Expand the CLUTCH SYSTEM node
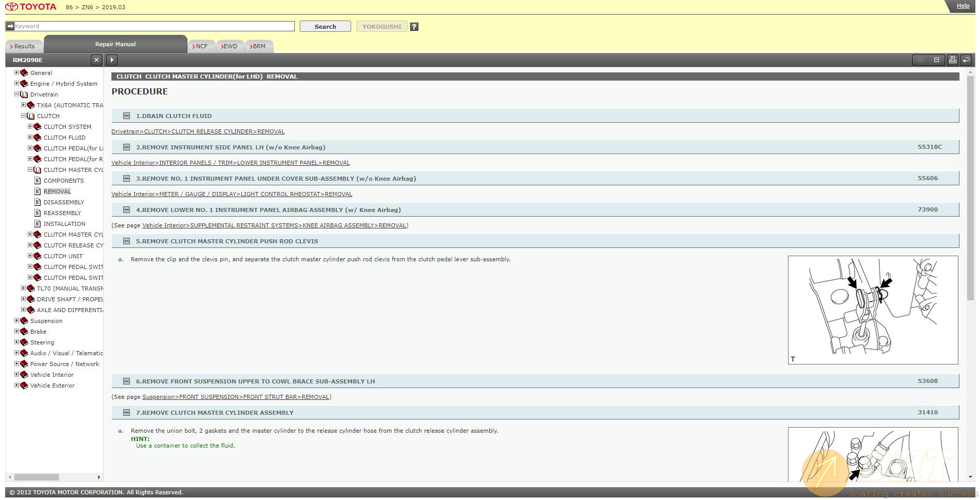Screen dimensions: 980x500 tap(30, 126)
